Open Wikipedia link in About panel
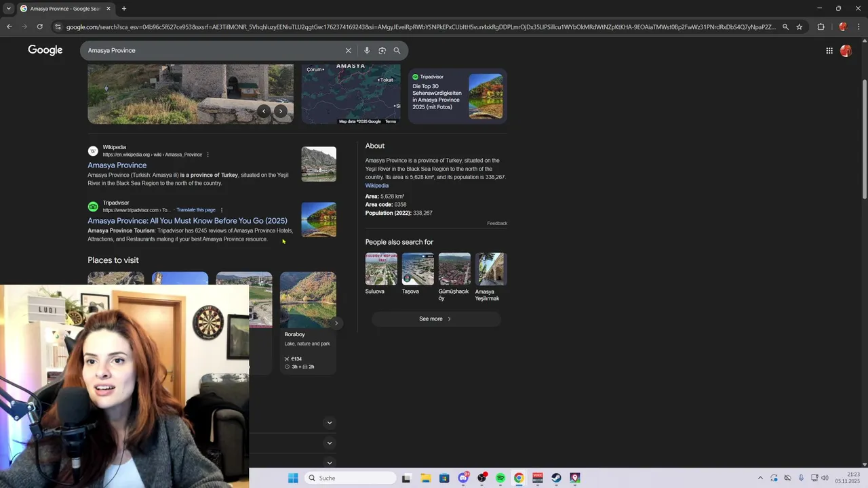Screen dimensions: 868x488 (x=377, y=186)
